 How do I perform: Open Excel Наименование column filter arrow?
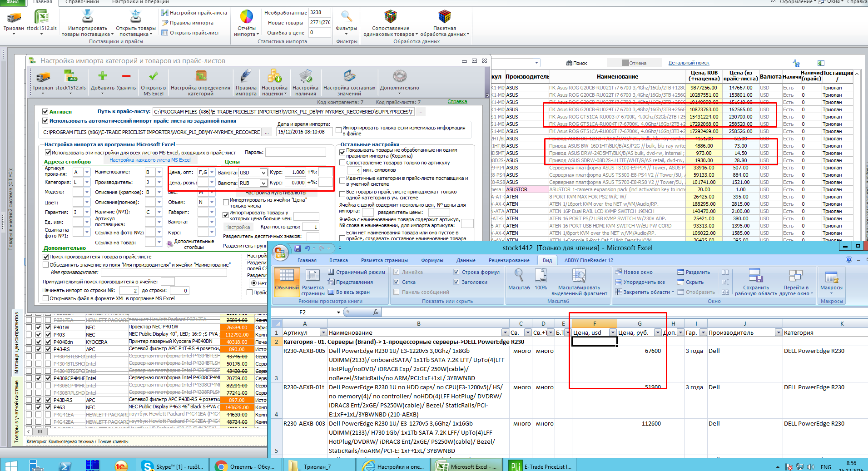click(505, 332)
